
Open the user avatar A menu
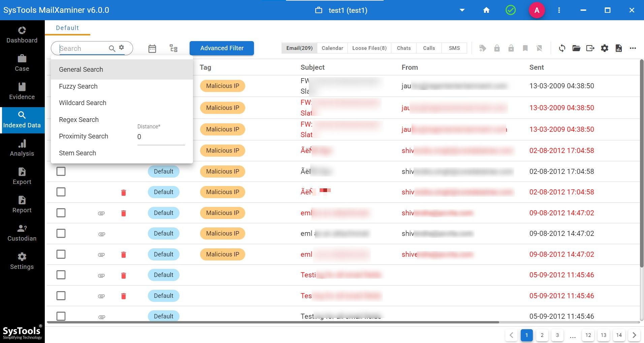(x=537, y=10)
